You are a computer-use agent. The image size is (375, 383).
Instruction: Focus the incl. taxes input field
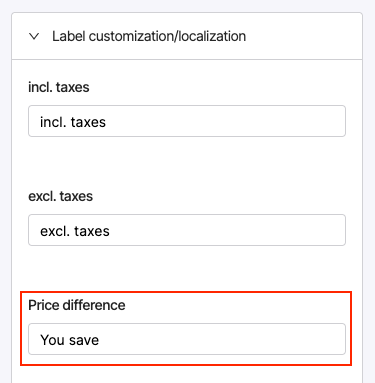[187, 121]
